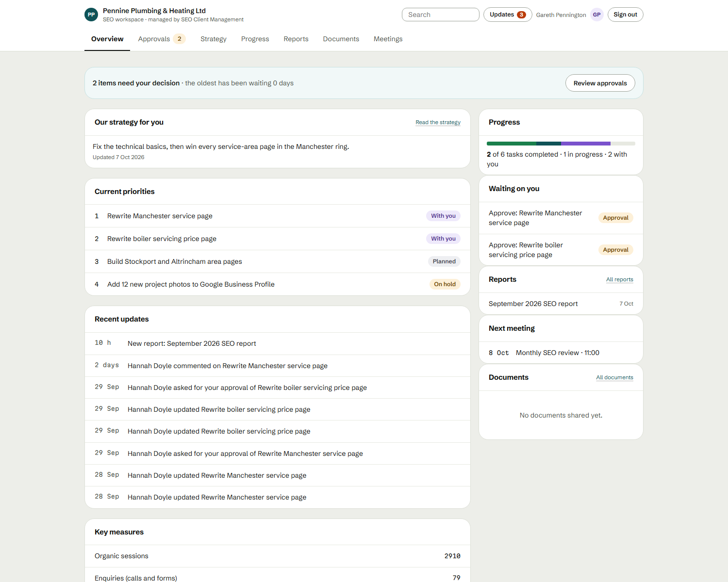Select Build Stockport and Altrincham area pages
Screen dimensions: 728x582
(278, 261)
